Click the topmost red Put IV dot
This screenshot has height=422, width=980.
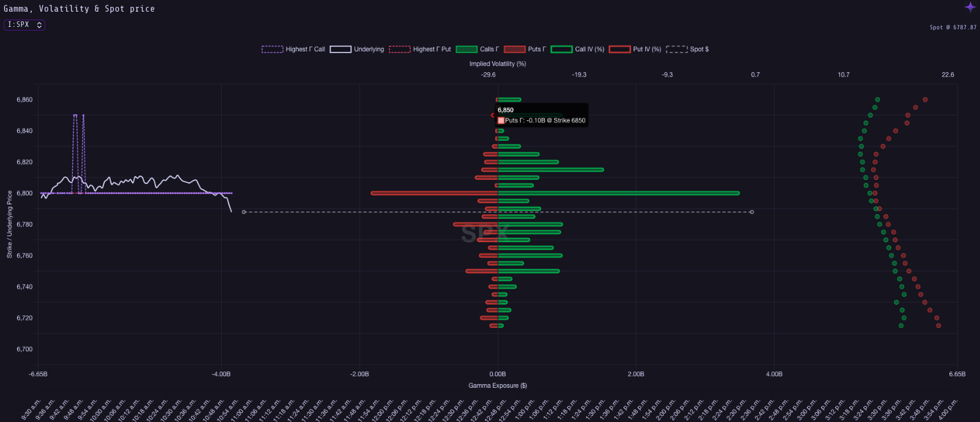click(x=925, y=100)
